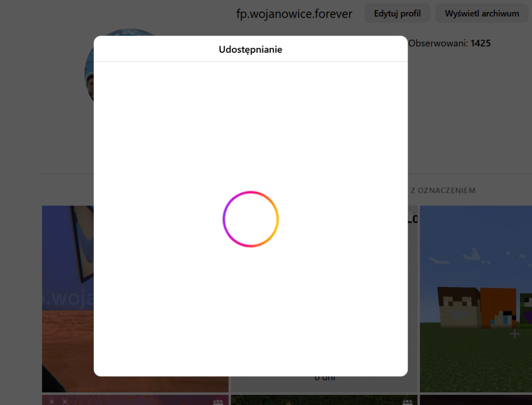Screen dimensions: 532x405
Task: Click the plus crosshair on Minecraft post
Action: click(x=514, y=334)
